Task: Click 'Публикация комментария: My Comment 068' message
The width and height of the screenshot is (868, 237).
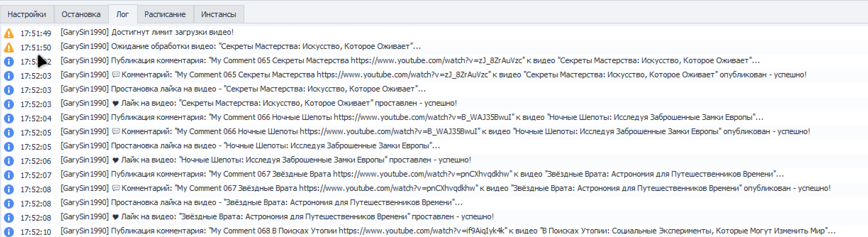Action: tap(473, 231)
